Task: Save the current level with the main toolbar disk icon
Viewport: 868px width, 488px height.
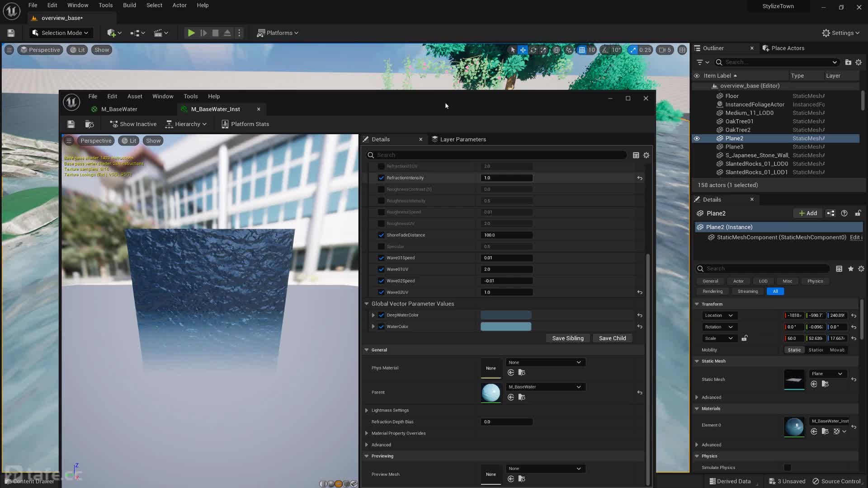Action: pyautogui.click(x=11, y=33)
